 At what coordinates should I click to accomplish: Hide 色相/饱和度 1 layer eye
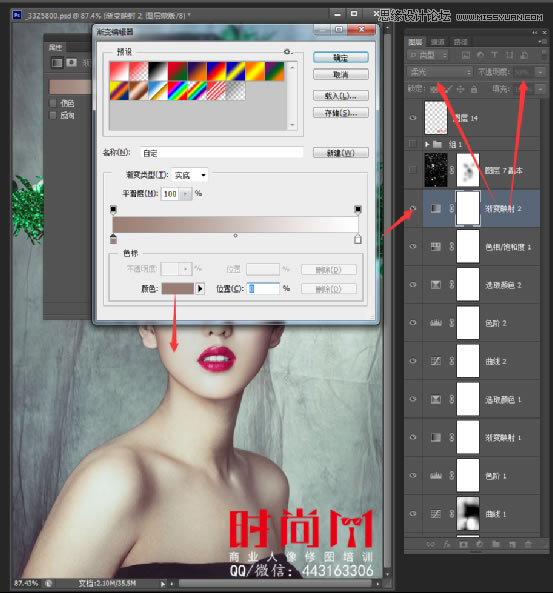click(x=413, y=247)
